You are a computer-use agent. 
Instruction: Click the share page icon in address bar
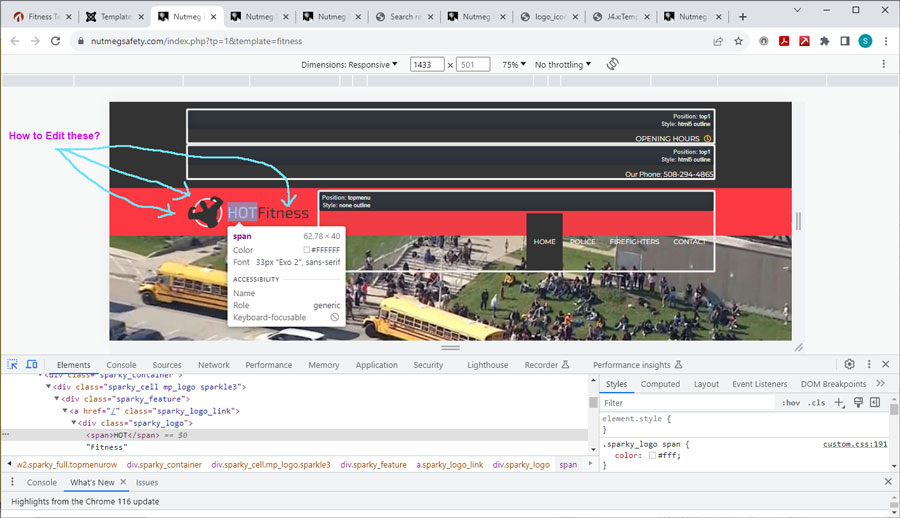point(717,41)
